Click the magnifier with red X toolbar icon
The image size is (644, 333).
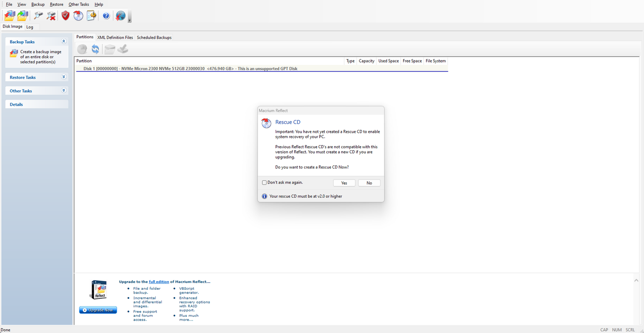(x=51, y=16)
